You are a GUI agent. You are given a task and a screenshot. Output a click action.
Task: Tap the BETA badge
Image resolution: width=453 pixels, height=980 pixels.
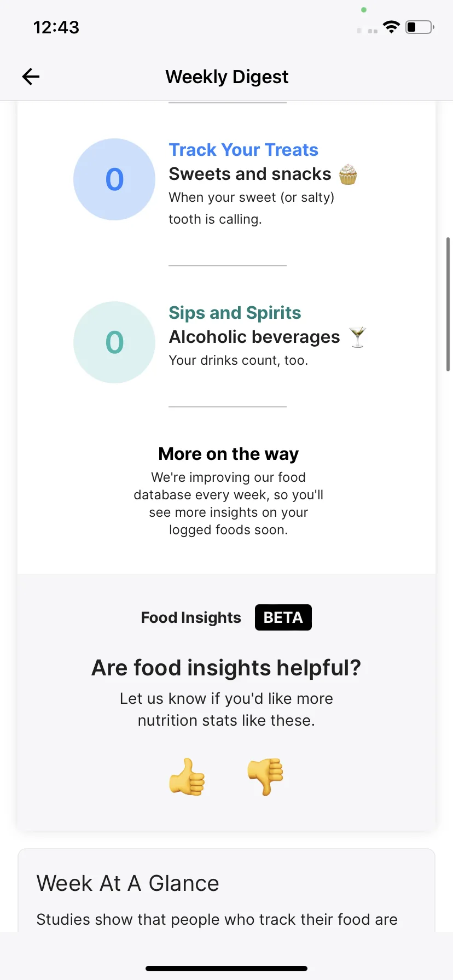pyautogui.click(x=283, y=617)
